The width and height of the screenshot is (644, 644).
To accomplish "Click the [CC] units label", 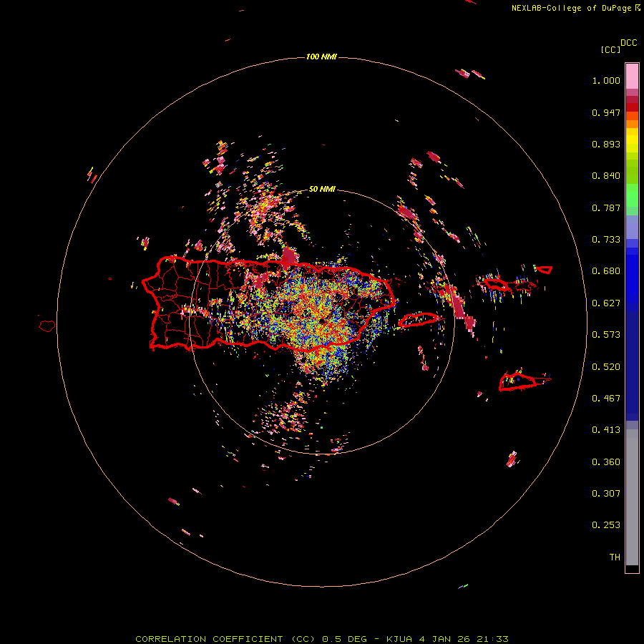I will (x=610, y=49).
